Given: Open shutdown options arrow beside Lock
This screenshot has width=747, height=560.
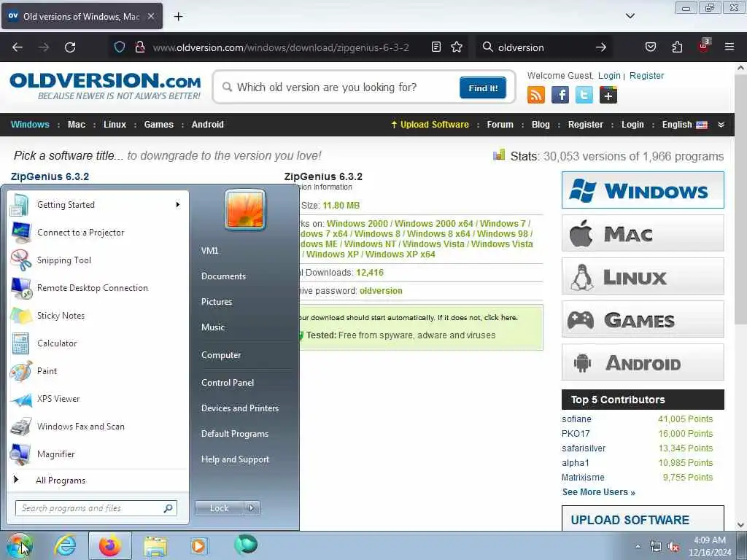Looking at the screenshot, I should click(x=252, y=508).
